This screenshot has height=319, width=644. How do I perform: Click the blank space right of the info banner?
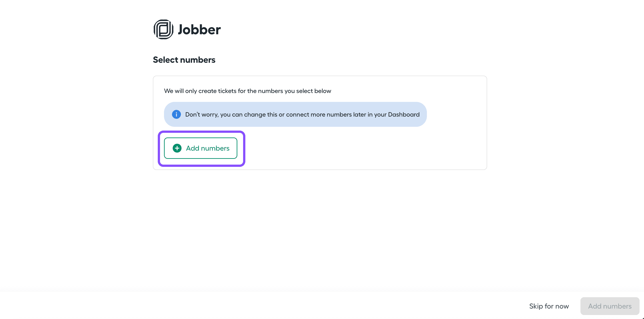click(x=456, y=114)
